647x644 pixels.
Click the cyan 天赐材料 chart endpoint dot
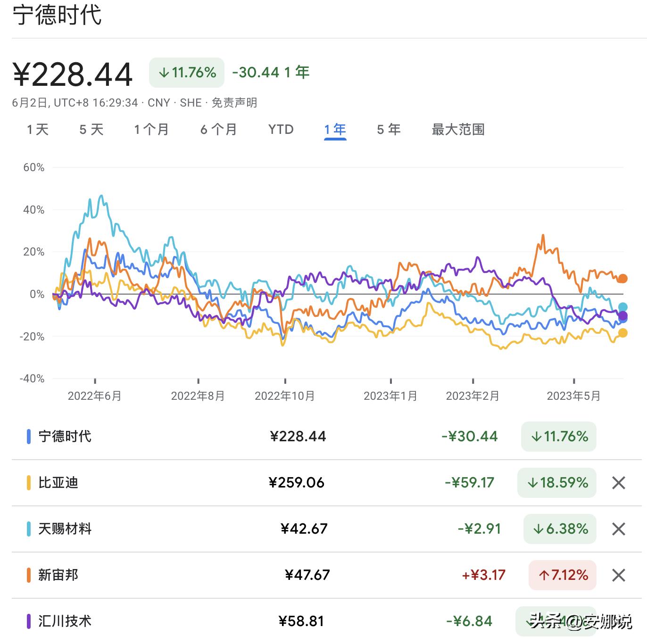[x=622, y=307]
